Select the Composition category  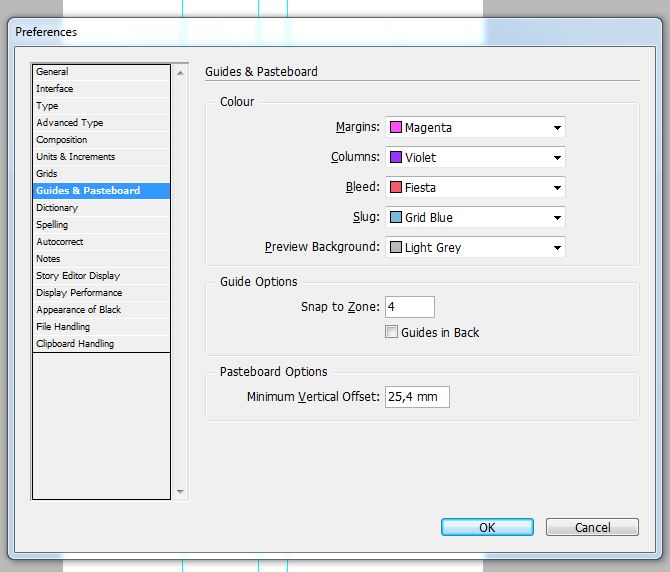pyautogui.click(x=101, y=140)
